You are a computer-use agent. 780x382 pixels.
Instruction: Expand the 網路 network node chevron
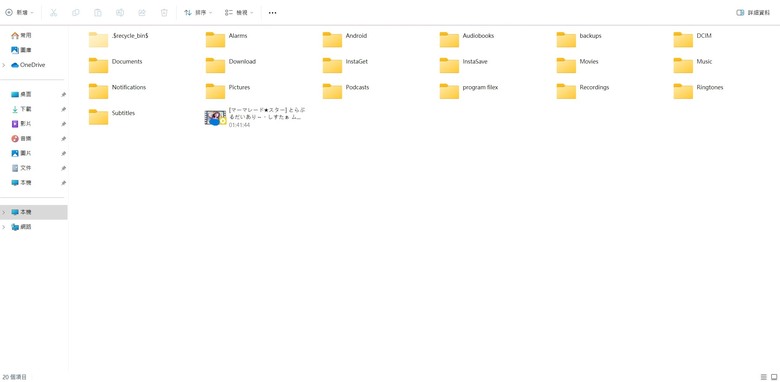(x=4, y=227)
